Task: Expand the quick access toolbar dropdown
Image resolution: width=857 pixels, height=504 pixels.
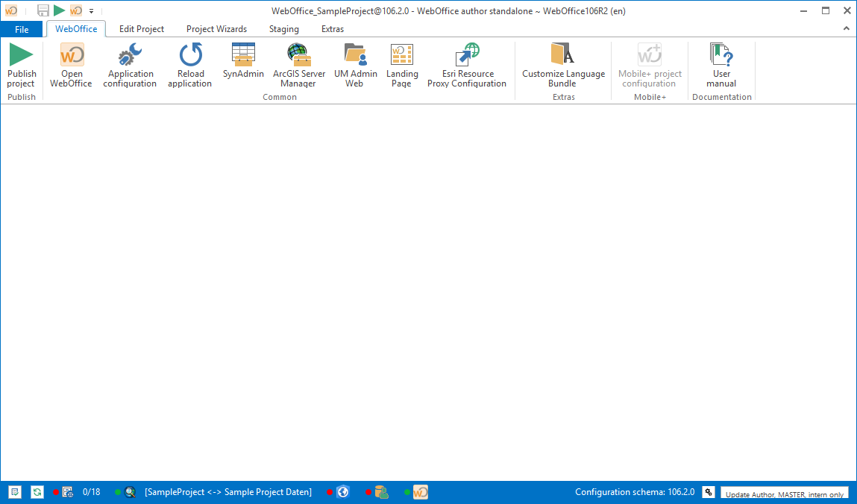Action: [91, 11]
